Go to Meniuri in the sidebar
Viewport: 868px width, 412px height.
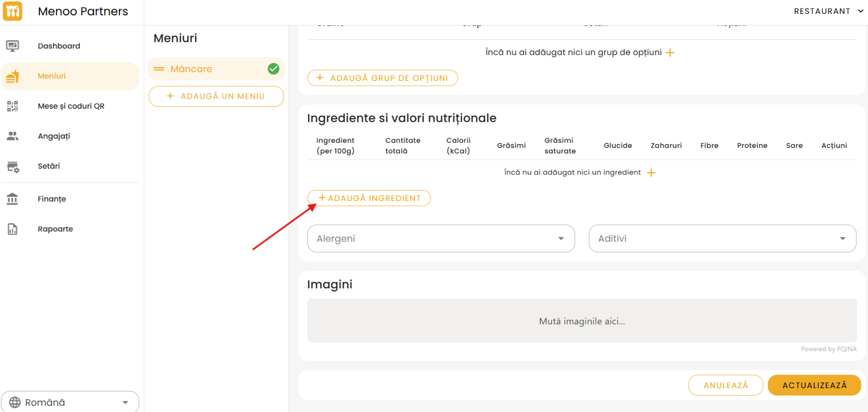click(x=52, y=76)
